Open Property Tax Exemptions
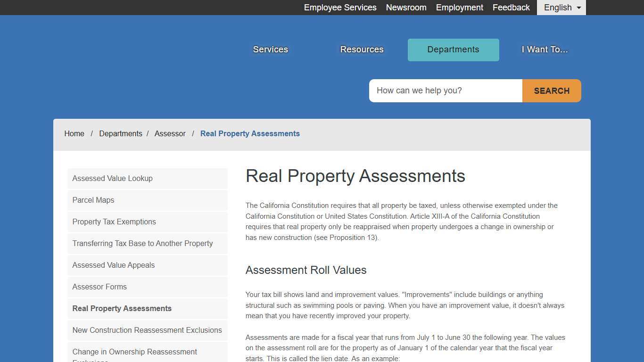644x362 pixels. [x=114, y=222]
